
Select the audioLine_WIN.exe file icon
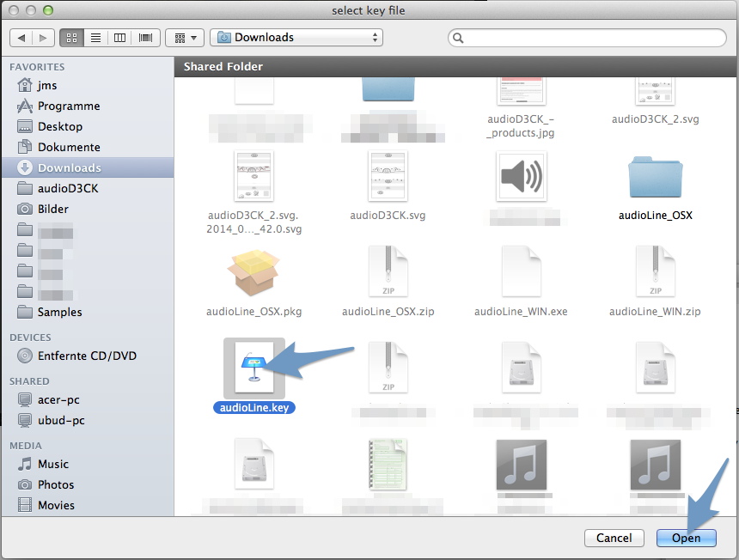521,271
